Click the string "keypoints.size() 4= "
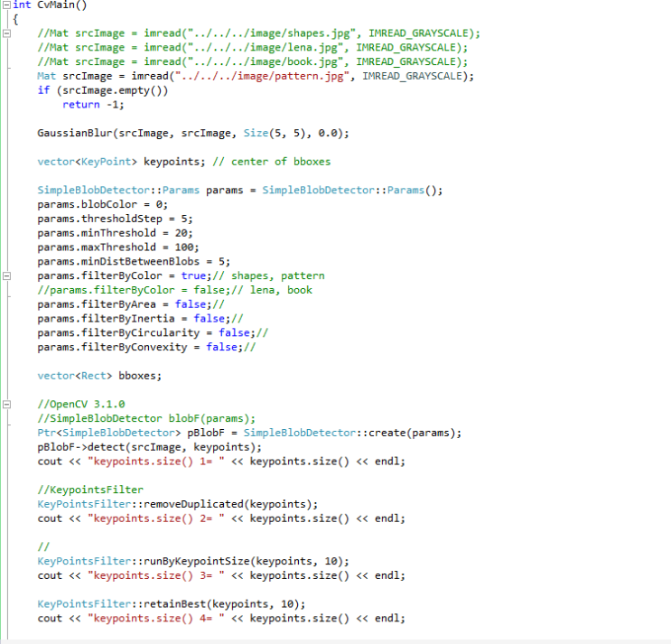Screen dimensions: 671x644 155,619
